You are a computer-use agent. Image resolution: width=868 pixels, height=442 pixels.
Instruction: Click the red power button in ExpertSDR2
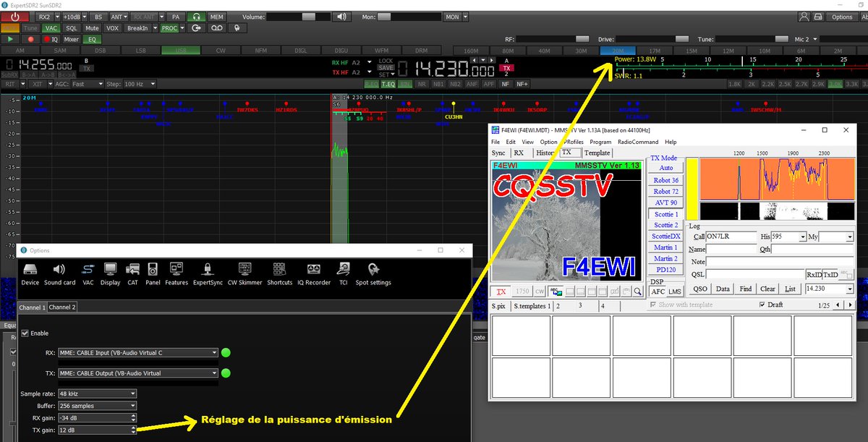(x=16, y=16)
